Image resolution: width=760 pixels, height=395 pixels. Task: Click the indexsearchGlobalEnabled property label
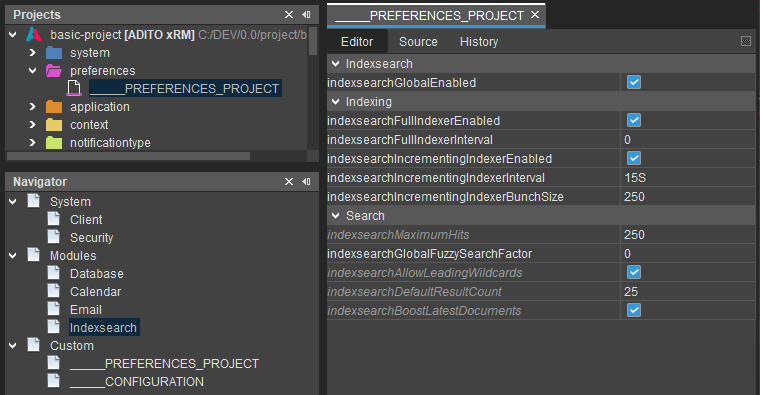[402, 83]
